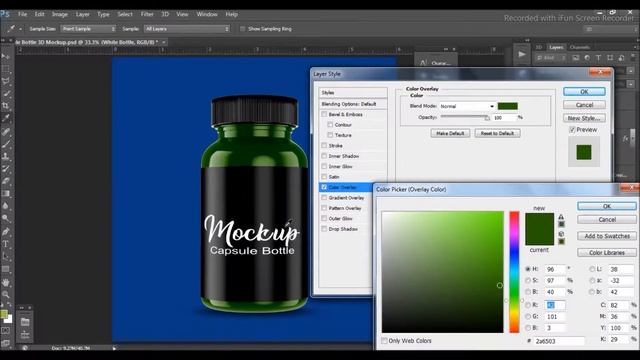Viewport: 640px width, 360px height.
Task: Click Cancel in the Color Picker dialog
Action: [607, 220]
